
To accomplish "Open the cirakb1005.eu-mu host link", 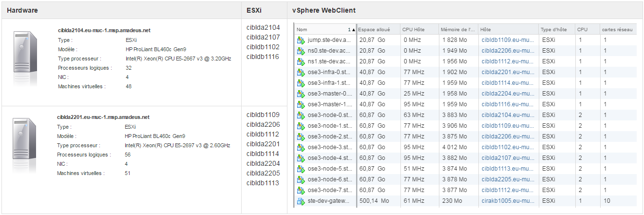I will coord(507,201).
